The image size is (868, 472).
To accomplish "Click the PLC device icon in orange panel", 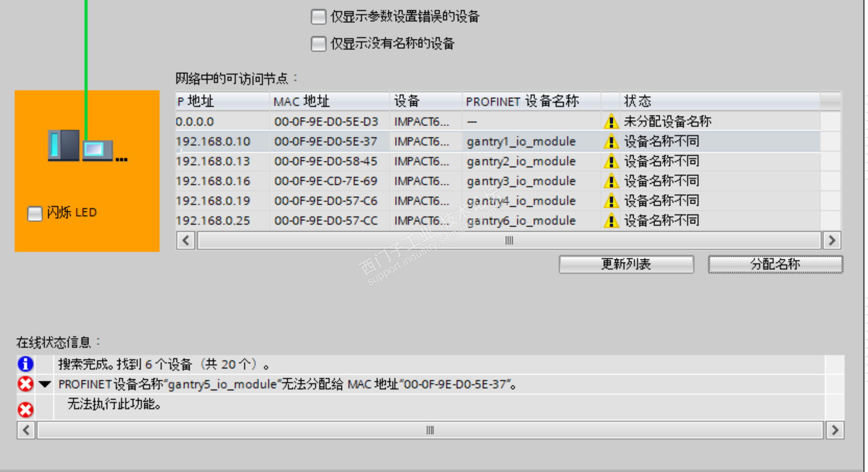I will tap(64, 145).
